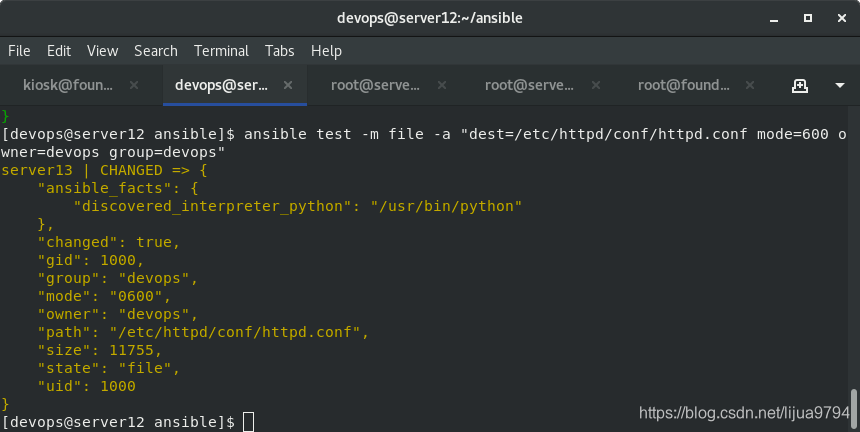The image size is (860, 432).
Task: Switch to second root@serve... tab
Action: 529,85
